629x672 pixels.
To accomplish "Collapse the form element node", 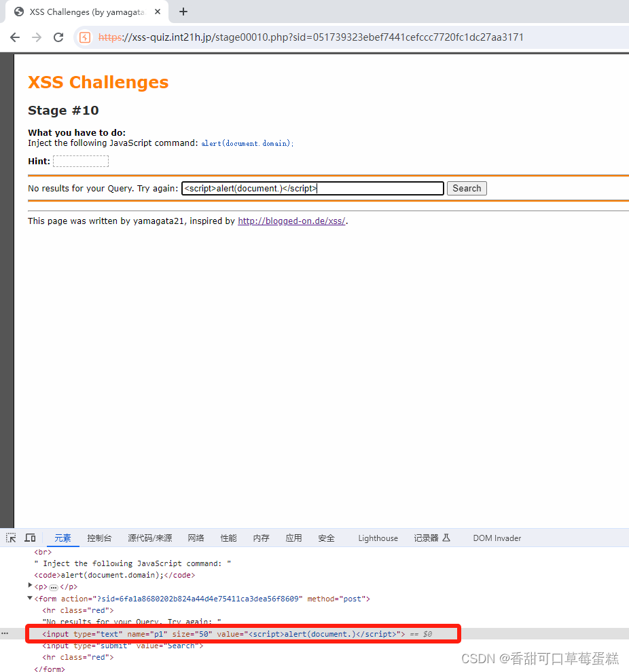I will click(30, 598).
